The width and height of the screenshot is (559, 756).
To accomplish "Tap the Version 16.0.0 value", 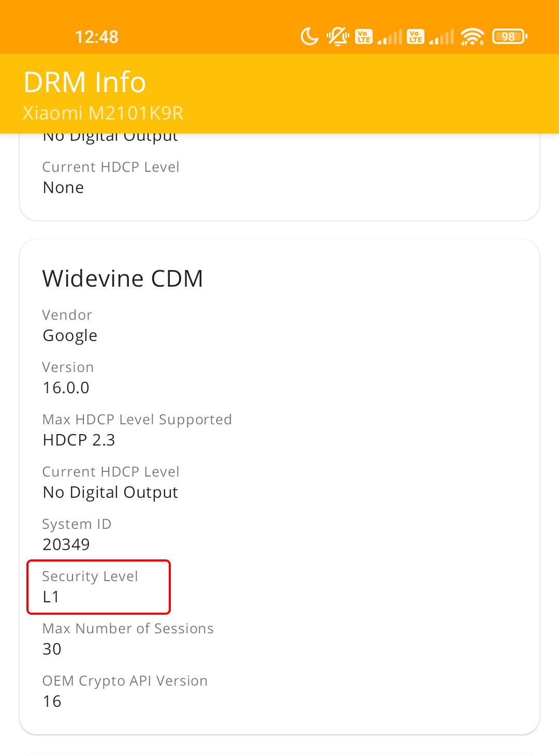I will click(x=66, y=388).
